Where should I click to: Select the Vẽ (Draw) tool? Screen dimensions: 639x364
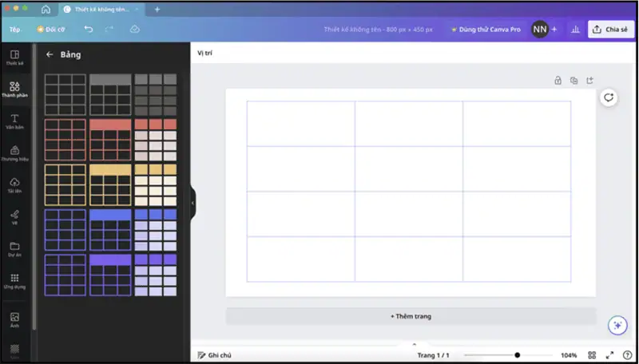14,216
